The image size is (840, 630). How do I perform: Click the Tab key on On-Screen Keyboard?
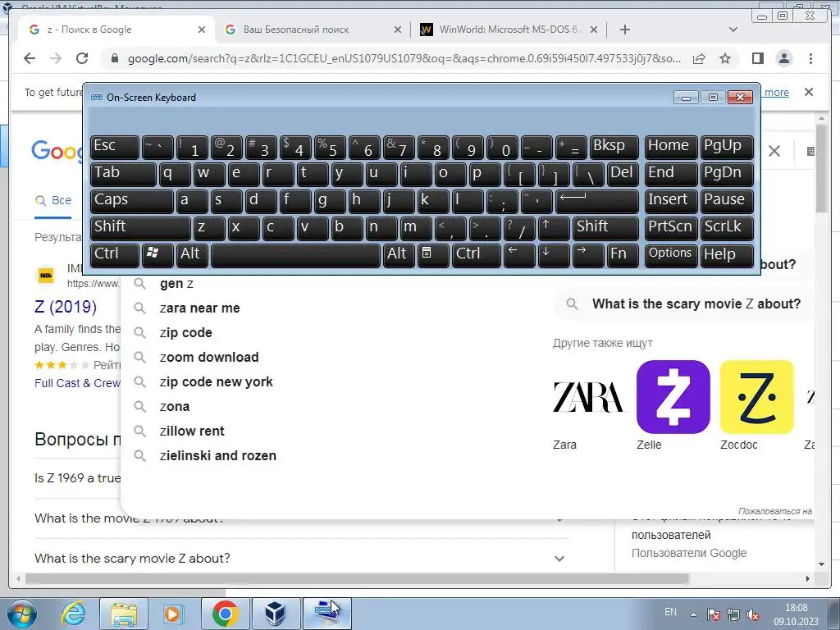pyautogui.click(x=123, y=174)
